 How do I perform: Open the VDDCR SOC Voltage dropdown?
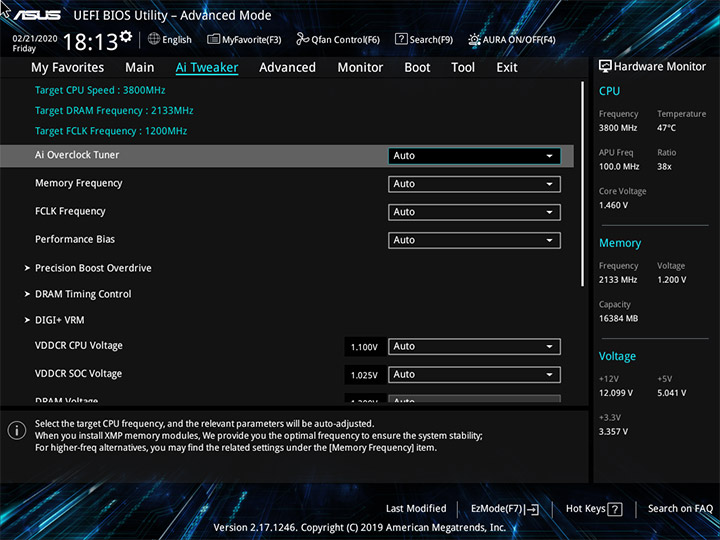click(x=474, y=375)
